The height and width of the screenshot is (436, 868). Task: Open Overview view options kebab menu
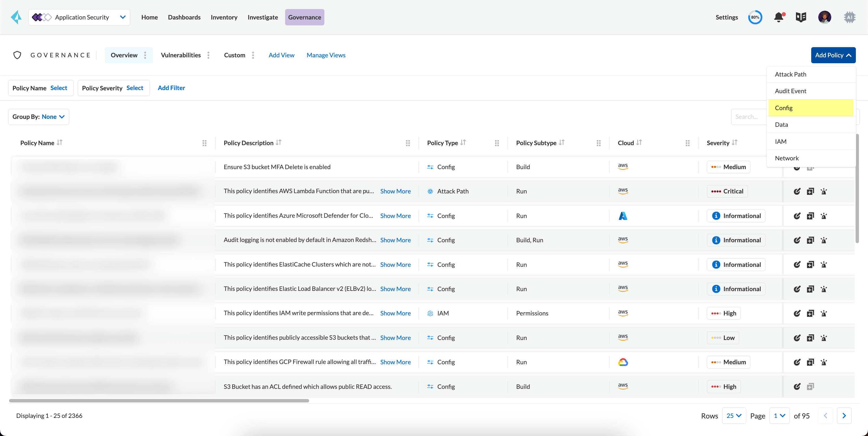coord(145,55)
